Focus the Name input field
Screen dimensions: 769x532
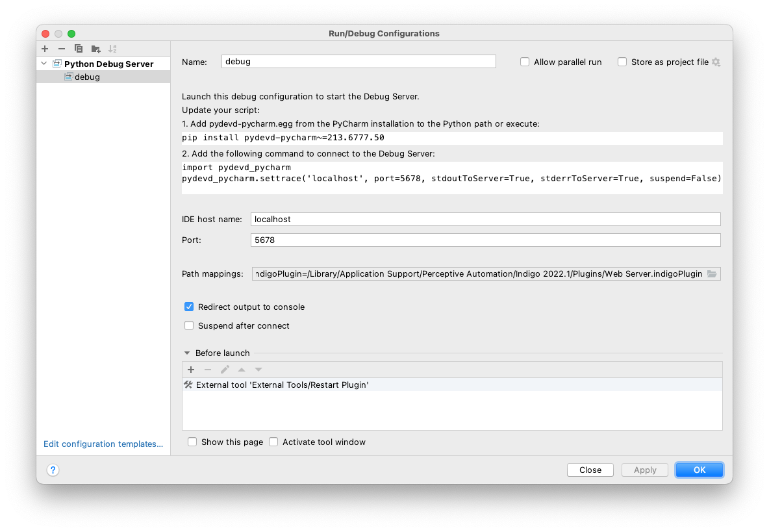[359, 61]
